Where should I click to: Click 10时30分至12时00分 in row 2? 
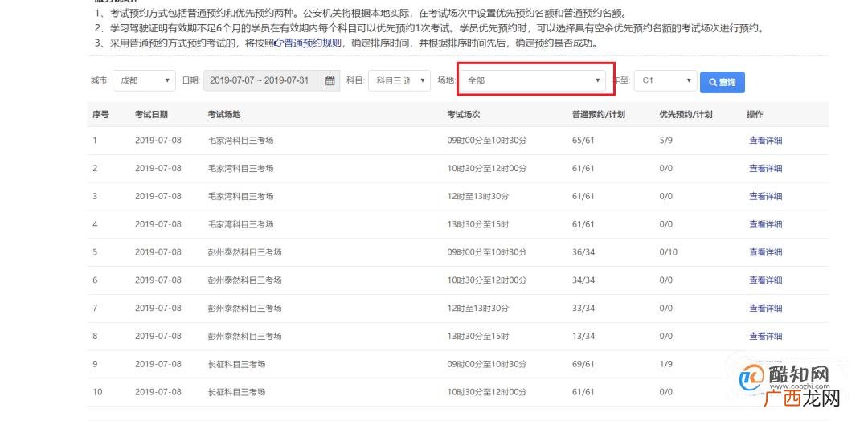[x=486, y=168]
